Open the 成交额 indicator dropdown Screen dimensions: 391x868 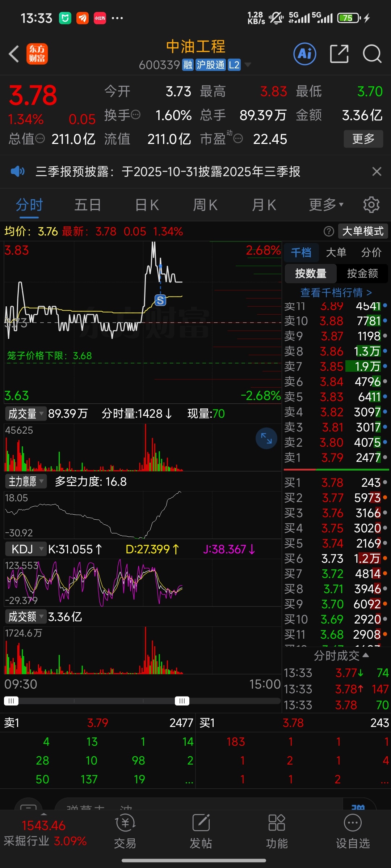[25, 617]
